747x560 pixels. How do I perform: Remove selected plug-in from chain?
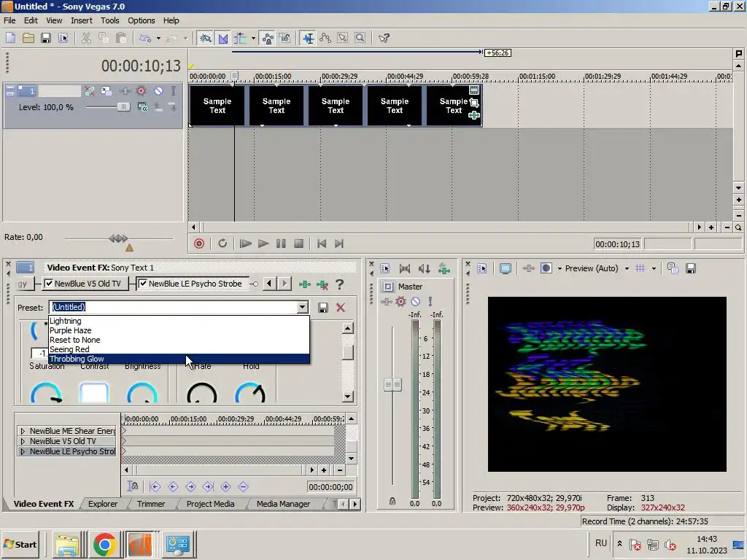point(322,284)
